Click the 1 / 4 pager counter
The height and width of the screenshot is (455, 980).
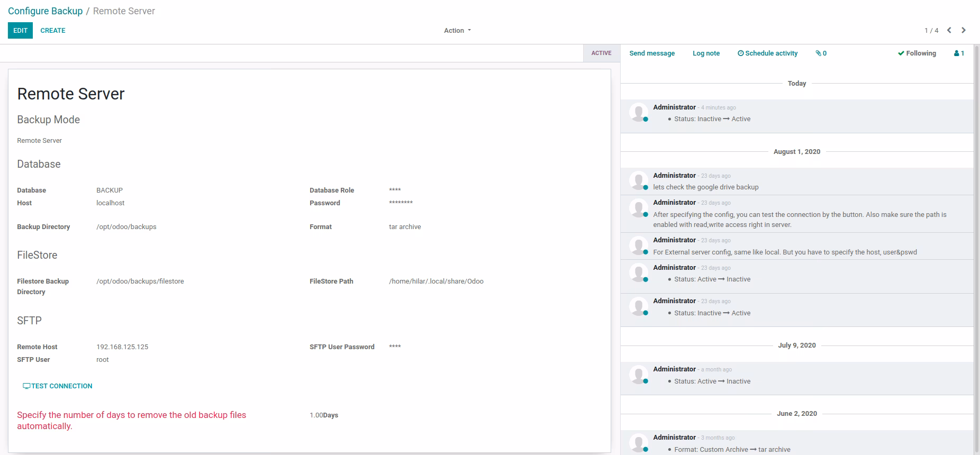[x=931, y=31]
